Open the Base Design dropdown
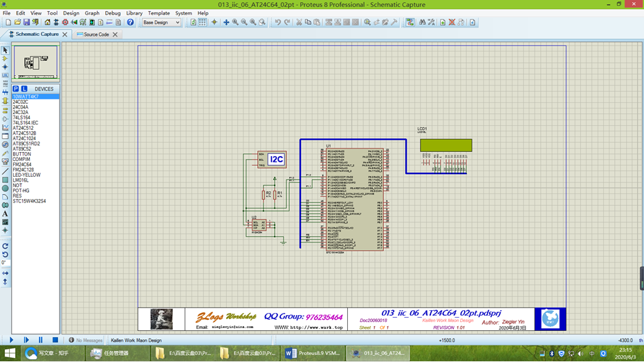This screenshot has width=644, height=362. (160, 22)
